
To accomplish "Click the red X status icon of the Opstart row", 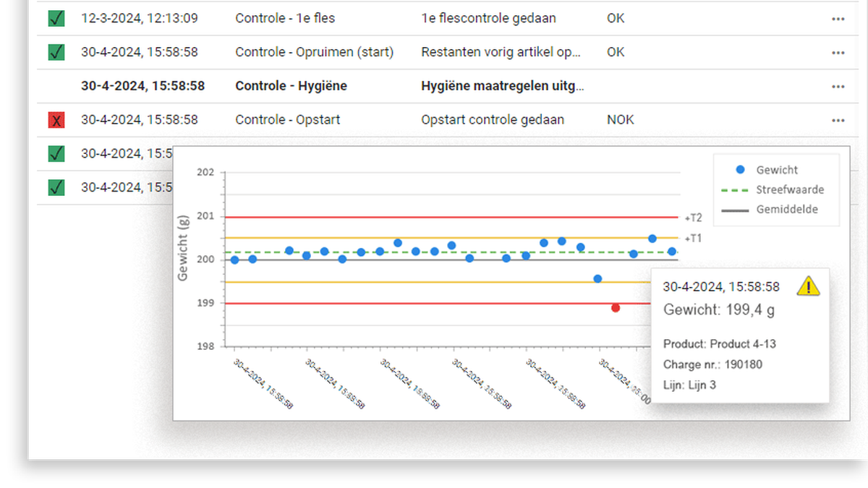I will [x=56, y=119].
